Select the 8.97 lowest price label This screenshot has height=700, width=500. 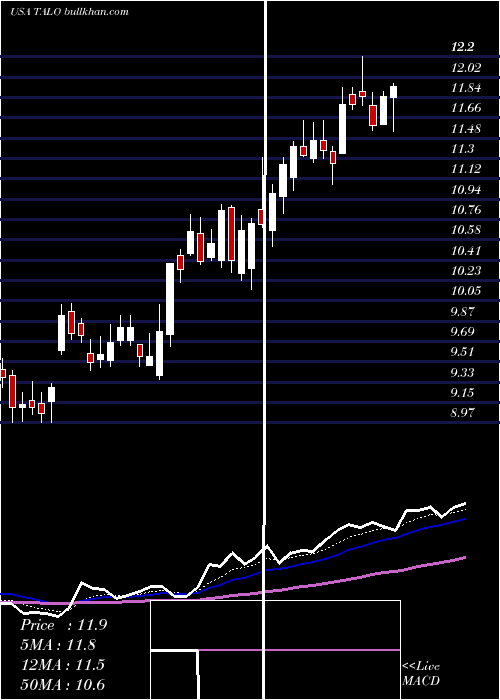pos(462,412)
